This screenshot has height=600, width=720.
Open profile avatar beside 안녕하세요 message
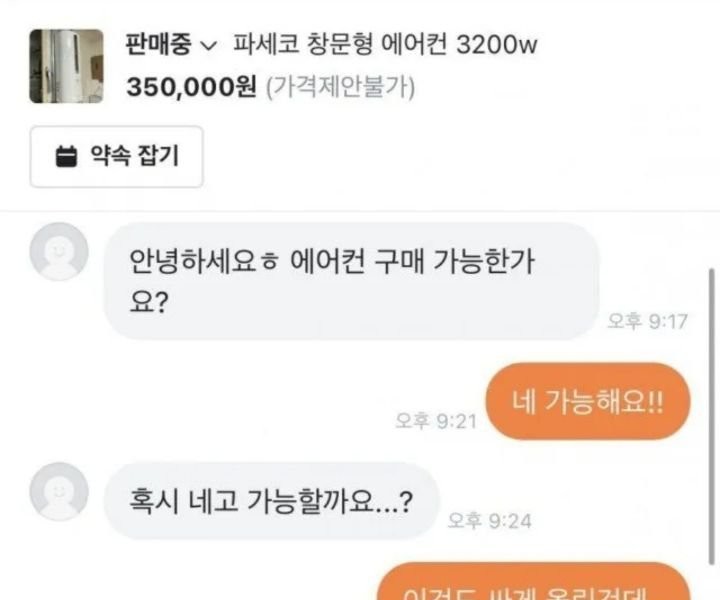(59, 251)
